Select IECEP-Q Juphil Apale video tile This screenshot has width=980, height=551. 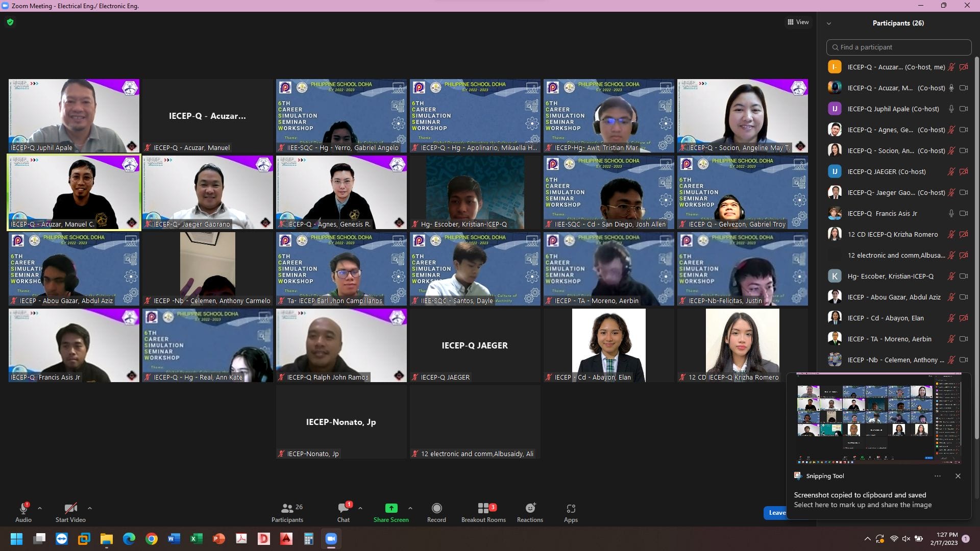pyautogui.click(x=74, y=116)
